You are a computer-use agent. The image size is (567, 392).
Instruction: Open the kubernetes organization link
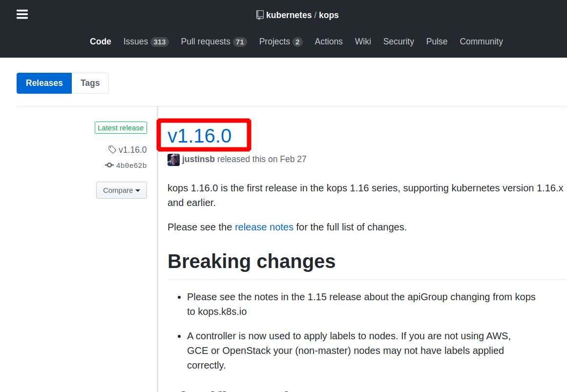(289, 15)
